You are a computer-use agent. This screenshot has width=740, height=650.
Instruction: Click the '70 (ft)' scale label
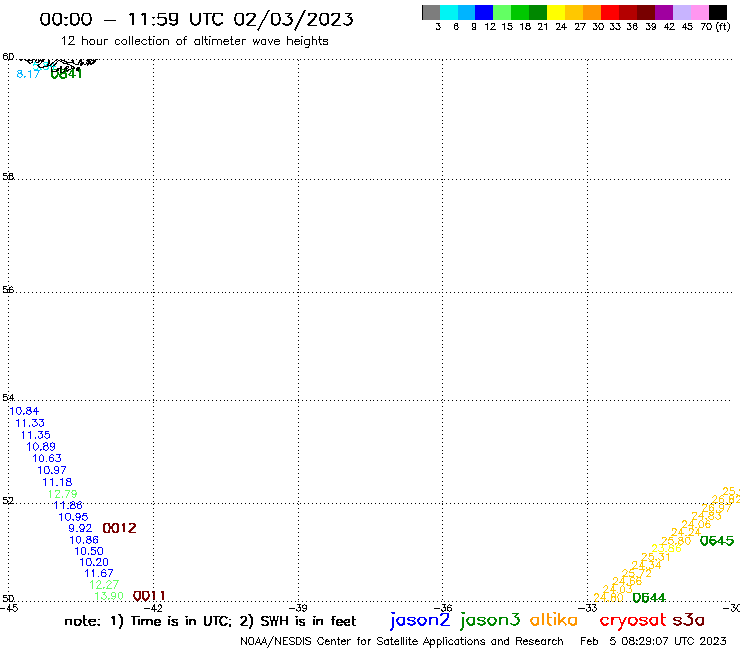(715, 27)
